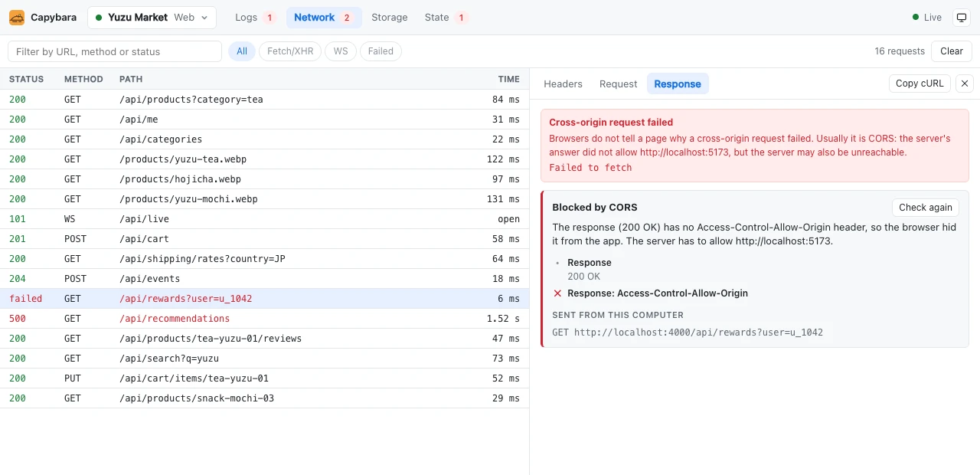Toggle the Fetch/XHR filter chip
This screenshot has height=475, width=980.
tap(290, 51)
